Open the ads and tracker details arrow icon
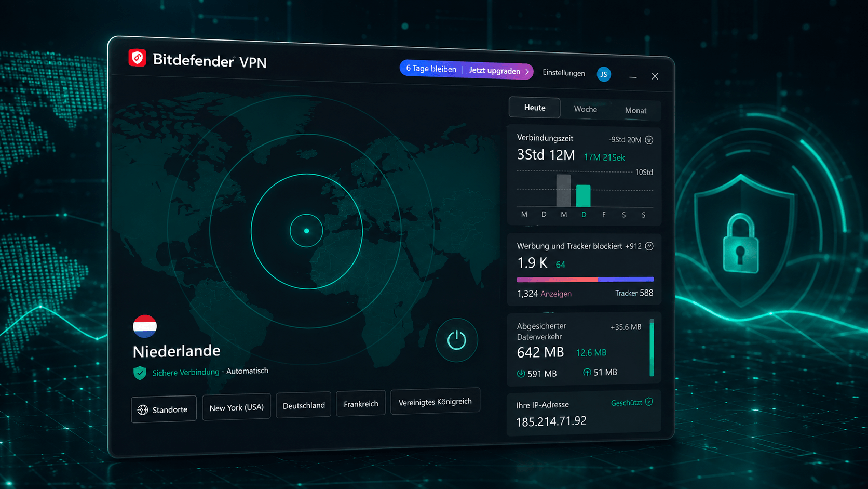Viewport: 868px width, 489px height. coord(649,246)
